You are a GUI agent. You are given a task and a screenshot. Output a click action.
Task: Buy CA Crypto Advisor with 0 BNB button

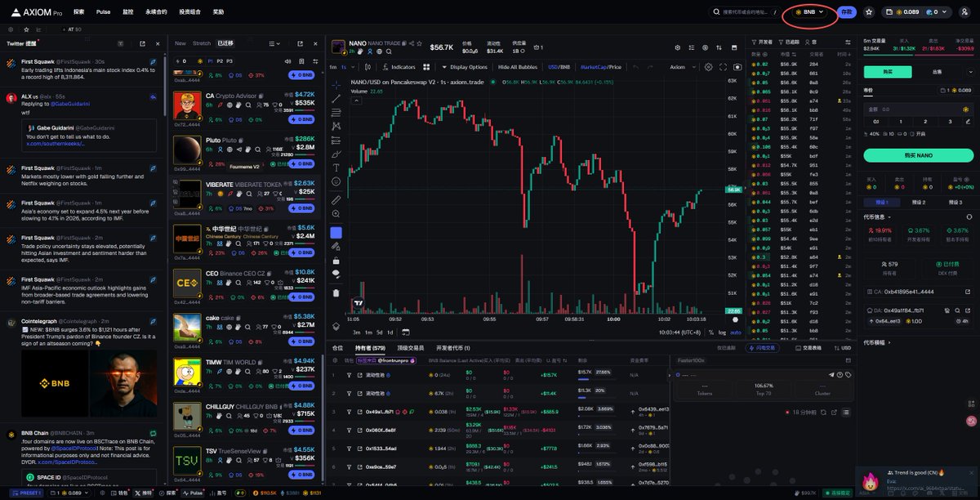pyautogui.click(x=301, y=119)
